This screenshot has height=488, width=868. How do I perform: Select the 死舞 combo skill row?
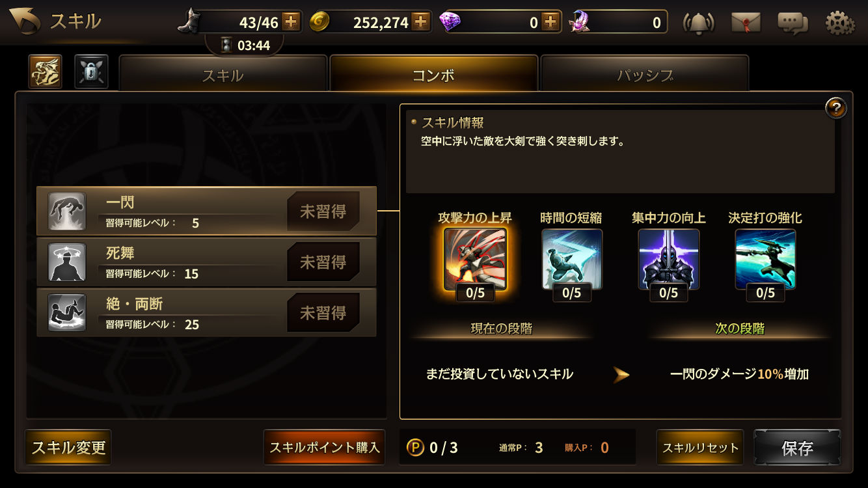click(207, 262)
